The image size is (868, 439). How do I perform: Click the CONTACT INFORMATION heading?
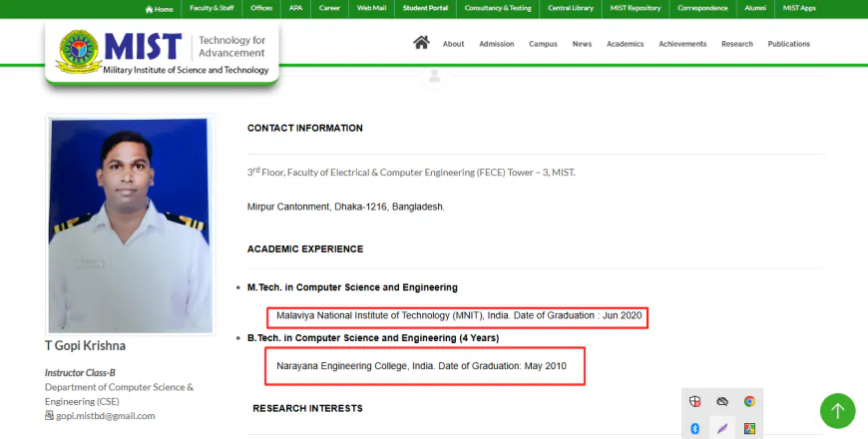tap(305, 128)
